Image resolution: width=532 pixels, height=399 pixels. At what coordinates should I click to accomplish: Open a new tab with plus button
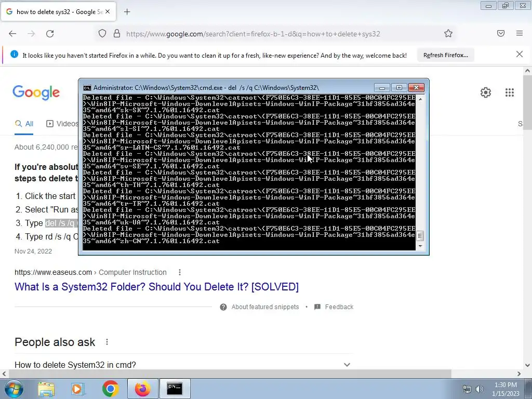127,12
